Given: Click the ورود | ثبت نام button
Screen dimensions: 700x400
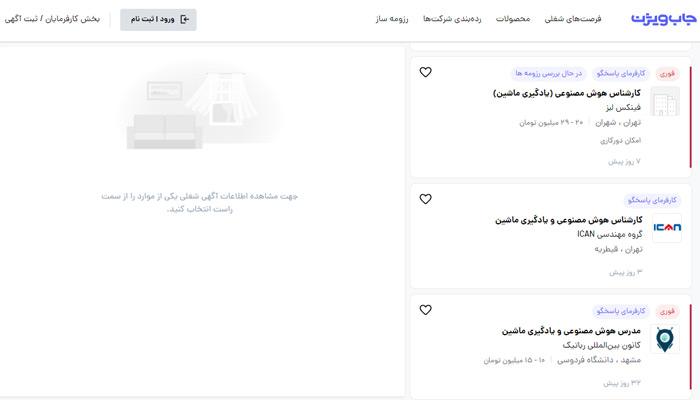Looking at the screenshot, I should tap(158, 20).
